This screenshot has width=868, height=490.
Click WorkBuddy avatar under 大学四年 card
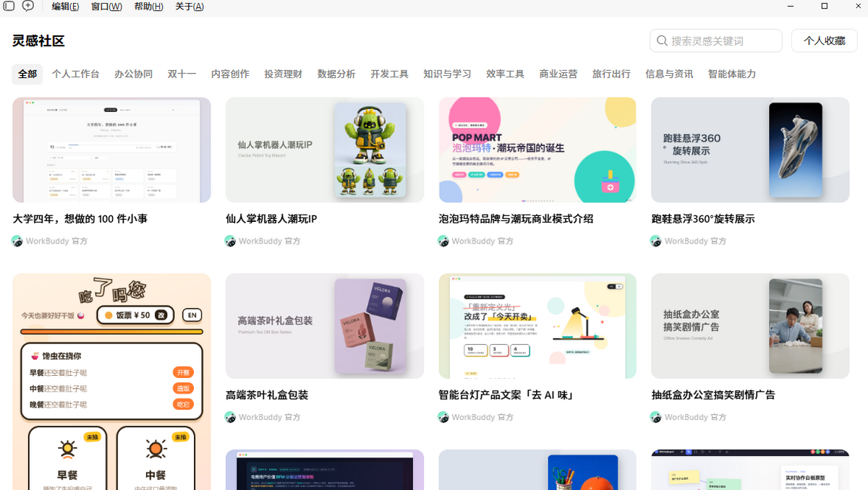[17, 241]
